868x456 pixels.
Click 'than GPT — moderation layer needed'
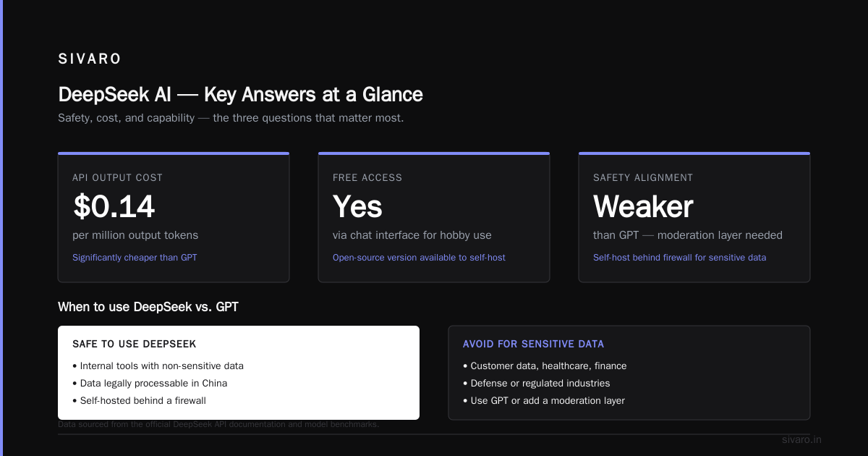tap(688, 235)
